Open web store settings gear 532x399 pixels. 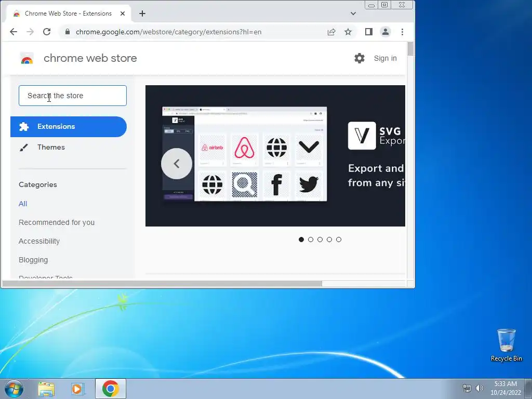[x=360, y=58]
